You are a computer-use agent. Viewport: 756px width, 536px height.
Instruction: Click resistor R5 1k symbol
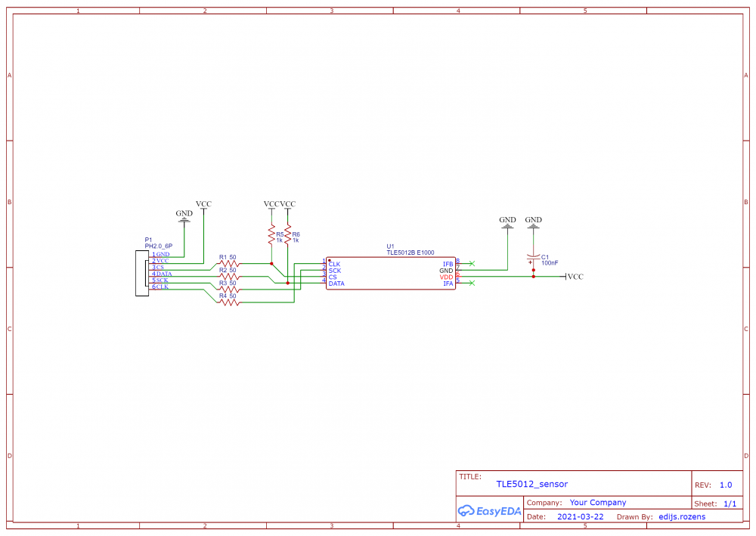(x=271, y=234)
